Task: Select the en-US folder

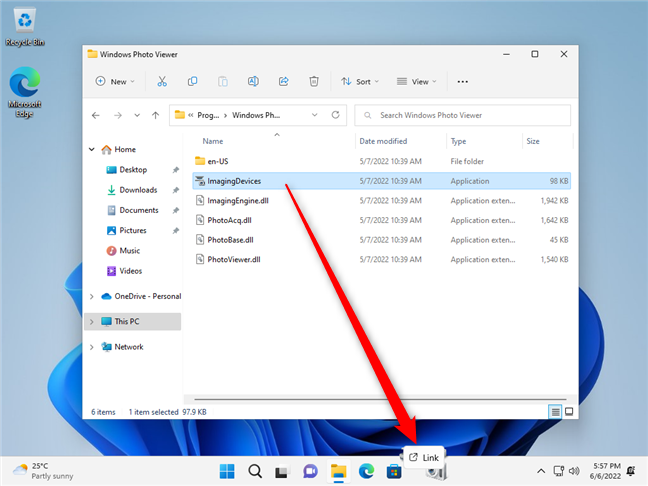Action: pyautogui.click(x=381, y=161)
